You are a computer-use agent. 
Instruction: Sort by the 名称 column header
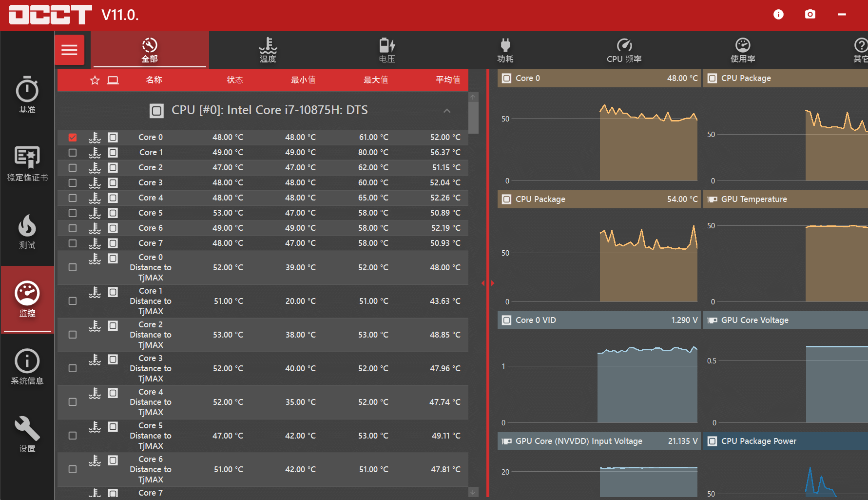[x=154, y=80]
